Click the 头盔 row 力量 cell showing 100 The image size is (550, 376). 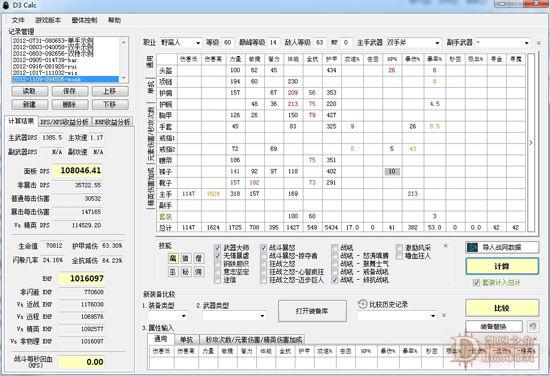(235, 70)
